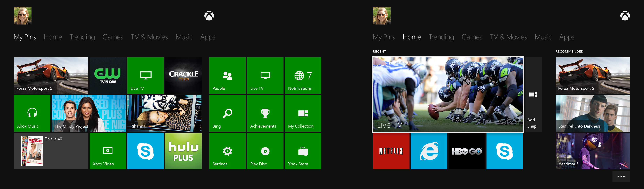Select the Play Disc tile

tap(265, 151)
